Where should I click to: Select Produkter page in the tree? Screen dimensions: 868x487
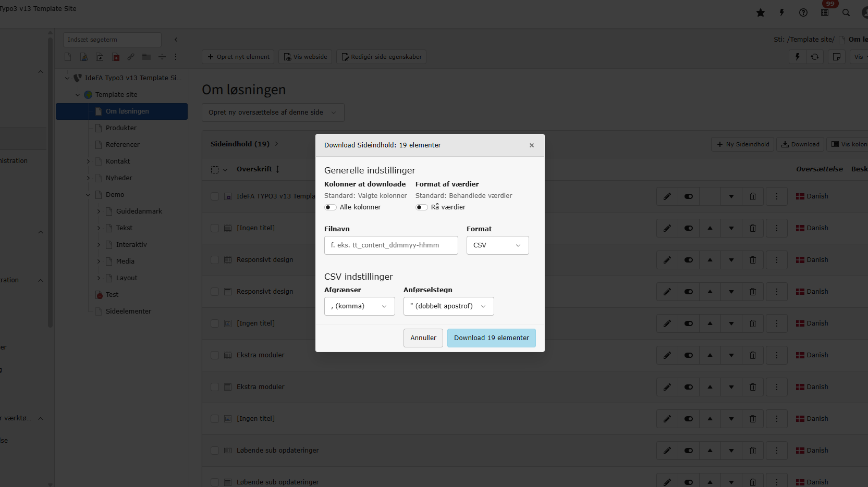tap(121, 128)
